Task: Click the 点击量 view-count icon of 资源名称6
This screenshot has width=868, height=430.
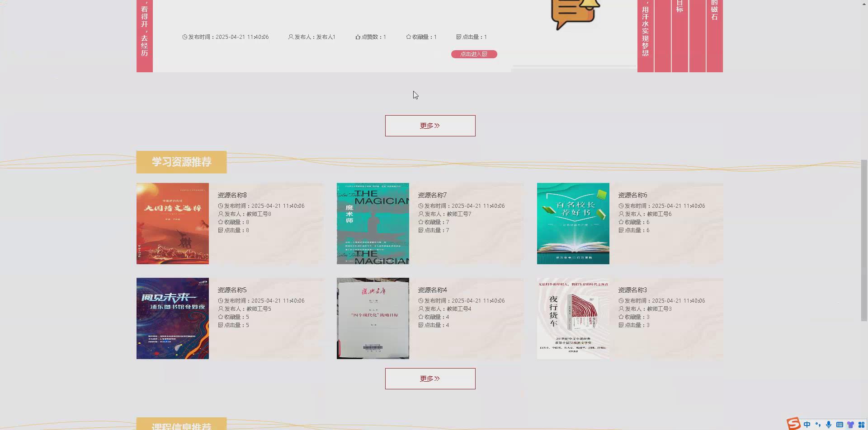Action: click(621, 230)
